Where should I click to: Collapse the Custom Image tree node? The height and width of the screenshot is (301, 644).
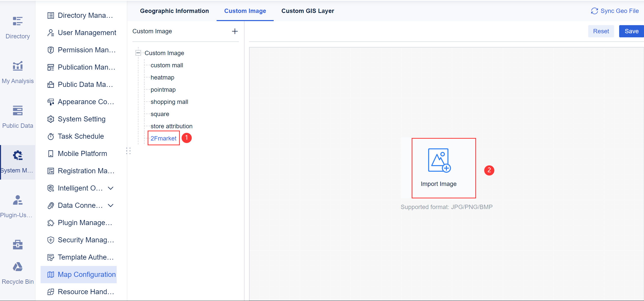pos(138,53)
